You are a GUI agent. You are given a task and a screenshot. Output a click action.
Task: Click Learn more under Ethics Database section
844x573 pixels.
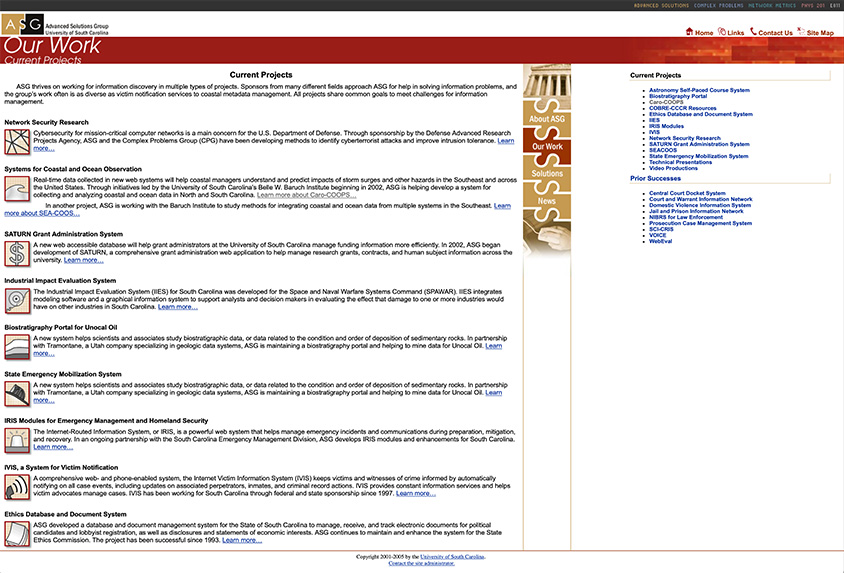tap(242, 540)
